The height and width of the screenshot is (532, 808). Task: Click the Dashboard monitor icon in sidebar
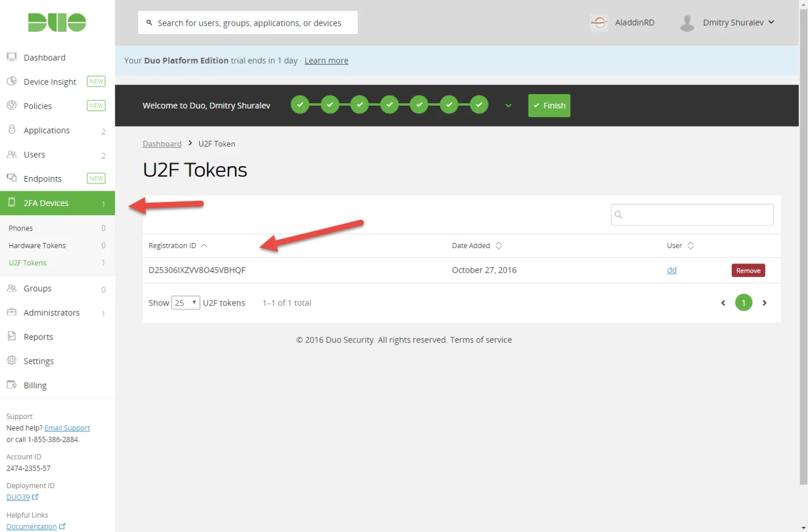tap(11, 57)
